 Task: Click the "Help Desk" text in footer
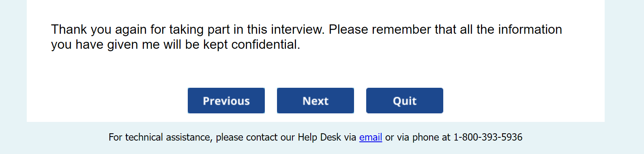[319, 137]
